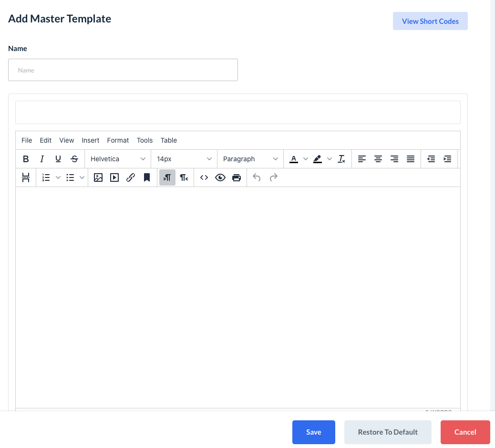Click the empty field above the editor

click(x=237, y=113)
